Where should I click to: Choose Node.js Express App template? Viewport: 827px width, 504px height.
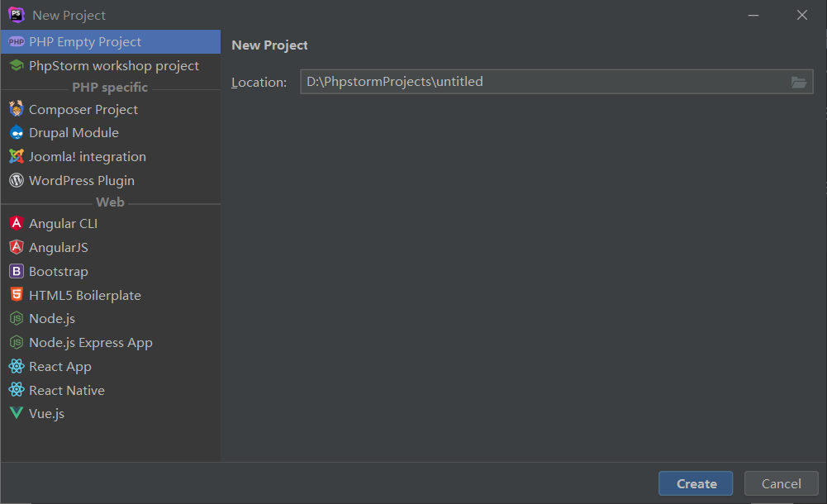[x=111, y=342]
